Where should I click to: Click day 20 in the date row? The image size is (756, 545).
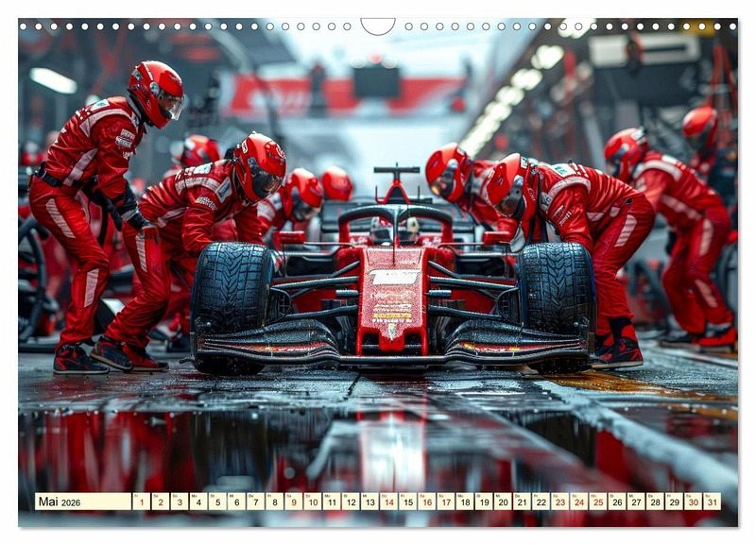(x=503, y=502)
